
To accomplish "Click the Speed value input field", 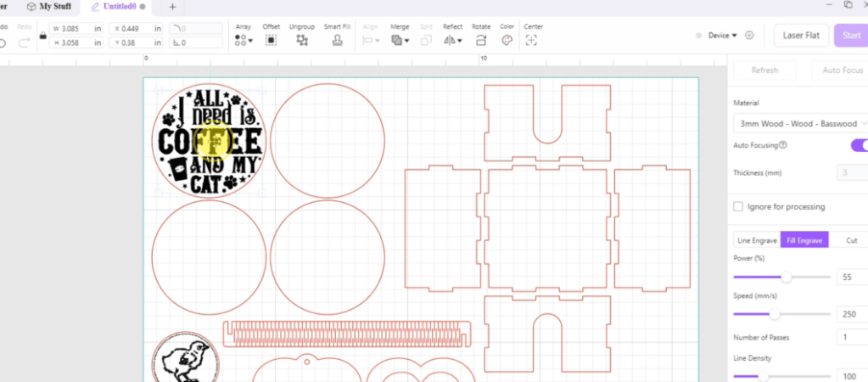I will (851, 314).
